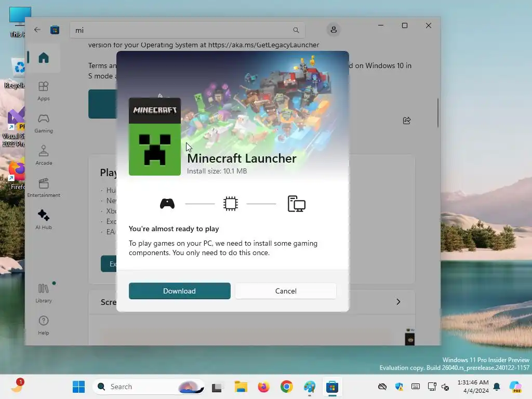
Task: Click the muted volume tray icon
Action: click(445, 387)
